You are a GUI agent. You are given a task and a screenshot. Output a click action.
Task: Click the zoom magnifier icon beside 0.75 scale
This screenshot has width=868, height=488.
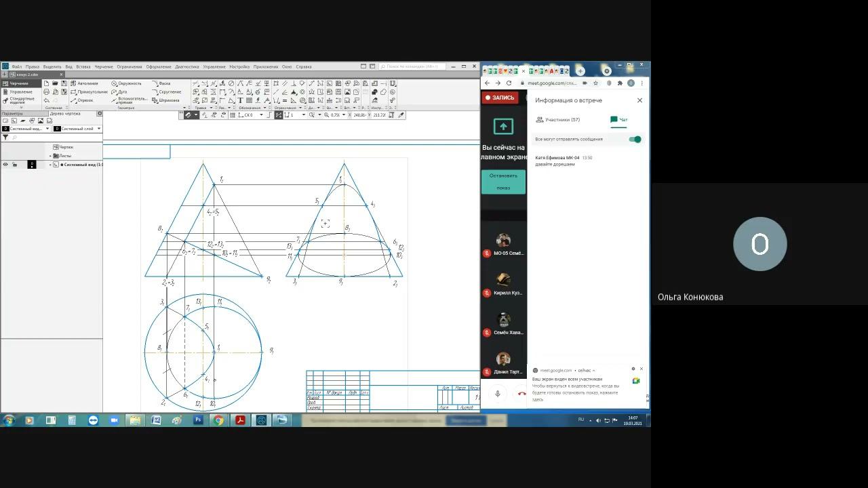[x=327, y=115]
